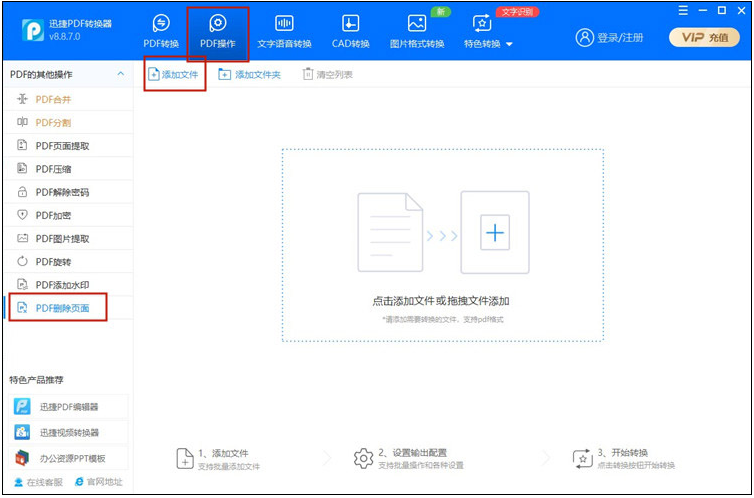Collapse the PDF的其他操作 section

(x=121, y=74)
